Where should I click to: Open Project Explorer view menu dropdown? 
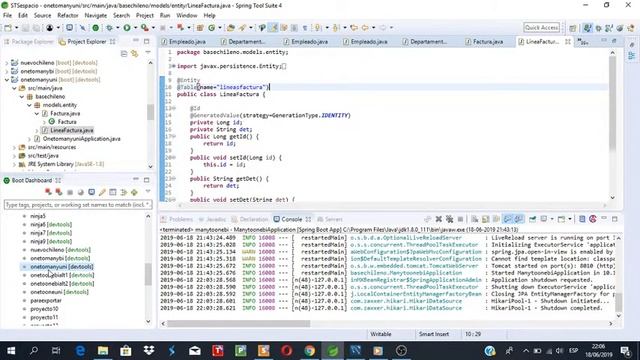(148, 53)
